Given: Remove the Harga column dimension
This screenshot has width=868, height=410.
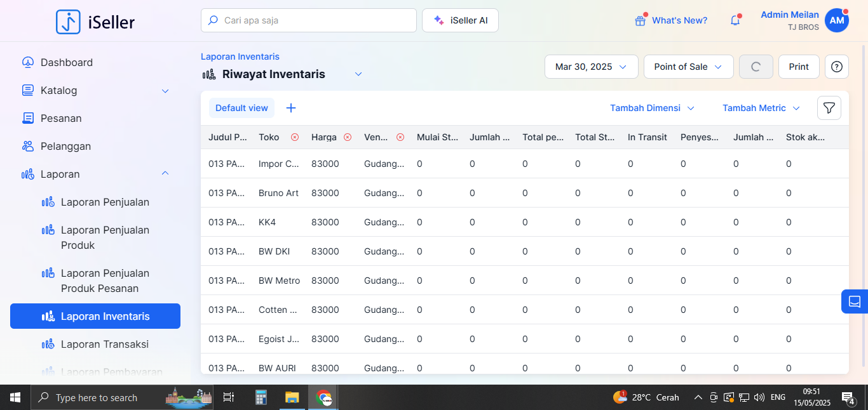Looking at the screenshot, I should click(x=348, y=137).
